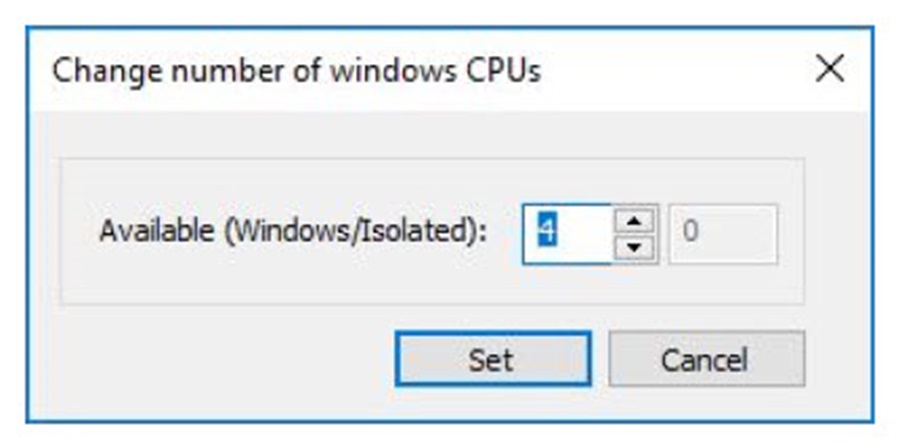Viewport: 900px width, 445px height.
Task: Click the disabled 0 value
Action: pos(691,233)
